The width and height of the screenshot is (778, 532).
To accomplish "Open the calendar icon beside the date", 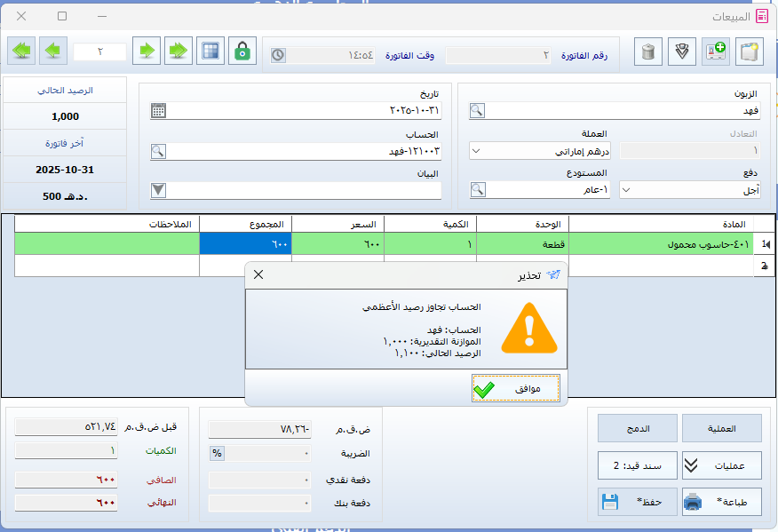I will point(158,111).
